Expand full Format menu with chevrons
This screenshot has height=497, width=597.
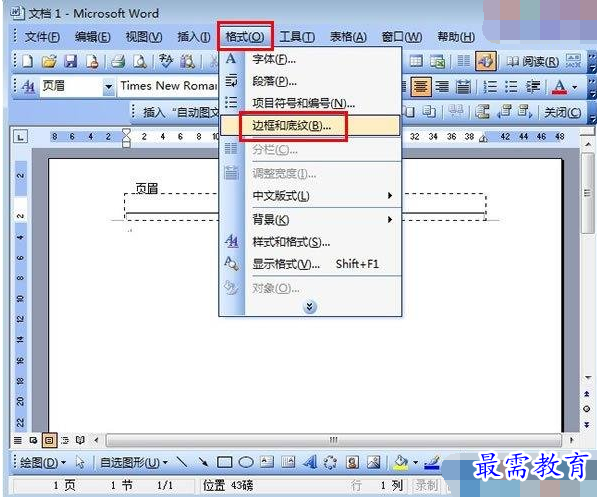[310, 307]
